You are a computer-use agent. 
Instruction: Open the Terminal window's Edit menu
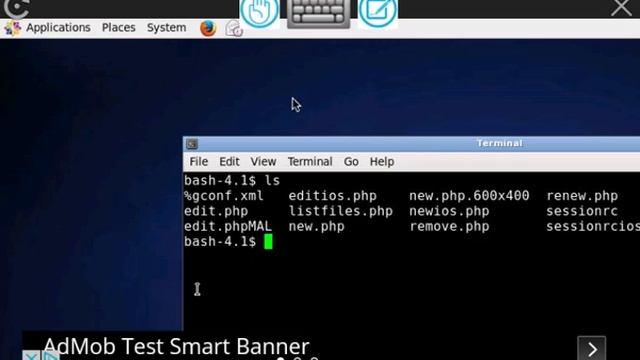(229, 162)
